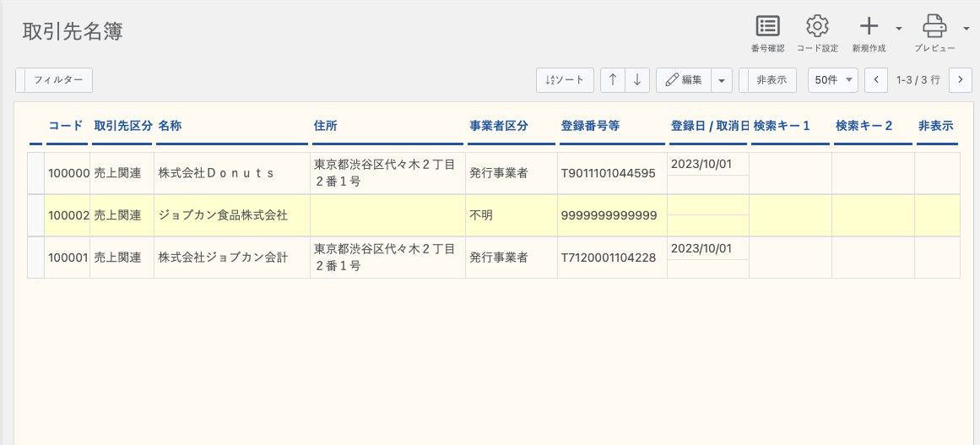Expand the 編集 dropdown arrow
The height and width of the screenshot is (445, 980).
(x=721, y=80)
